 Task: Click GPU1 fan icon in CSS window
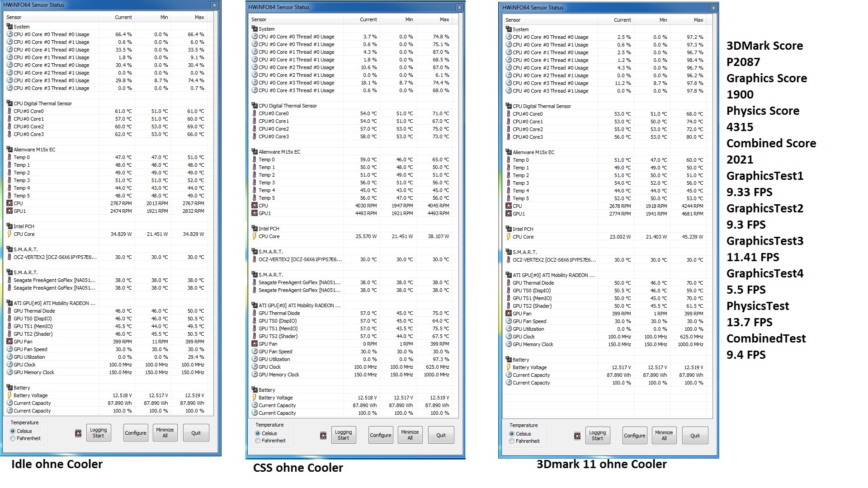pos(255,213)
